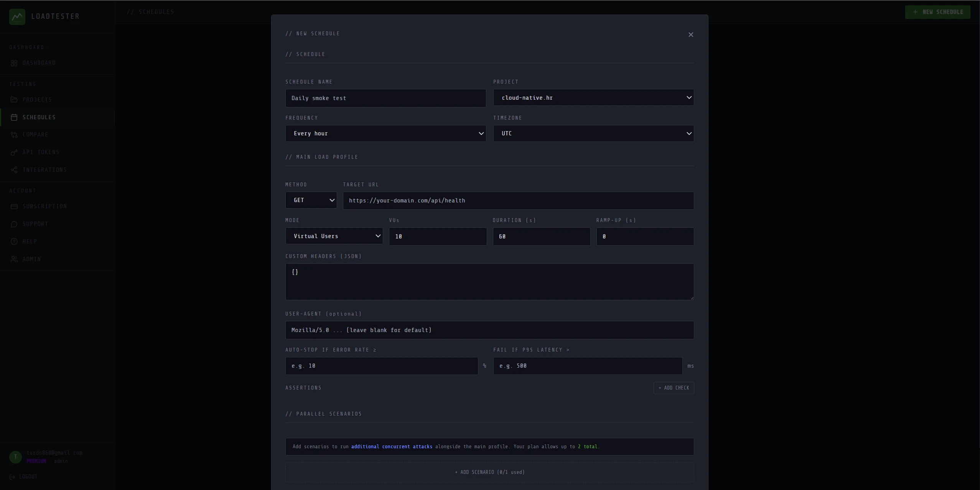Select API Tokens in the sidebar
The height and width of the screenshot is (490, 980).
(41, 152)
